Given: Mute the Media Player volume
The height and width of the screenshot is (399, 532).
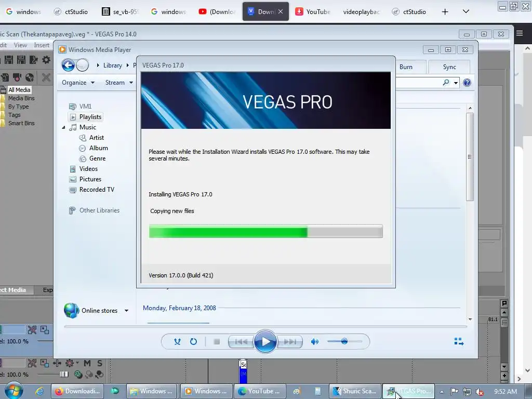Looking at the screenshot, I should 314,341.
